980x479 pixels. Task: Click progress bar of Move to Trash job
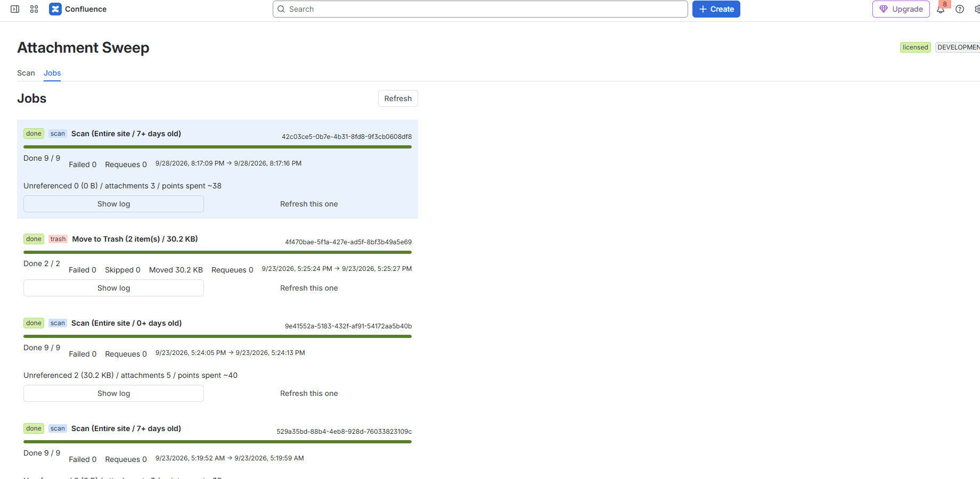click(x=217, y=252)
